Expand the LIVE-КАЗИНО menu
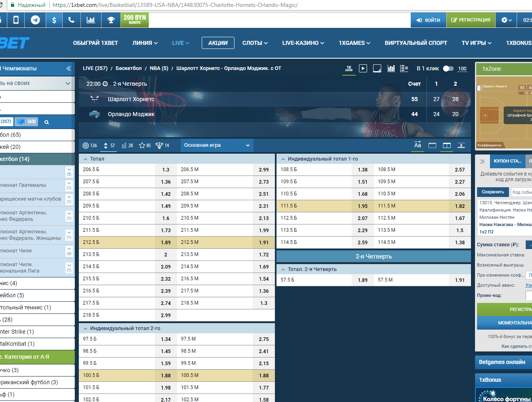 tap(303, 43)
